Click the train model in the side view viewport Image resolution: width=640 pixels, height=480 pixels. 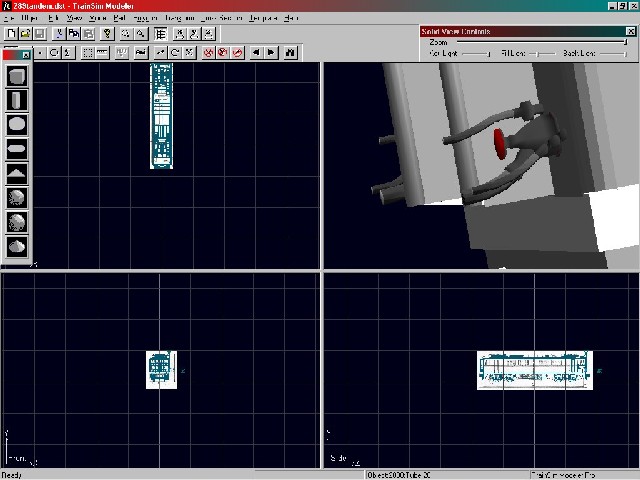[x=535, y=369]
